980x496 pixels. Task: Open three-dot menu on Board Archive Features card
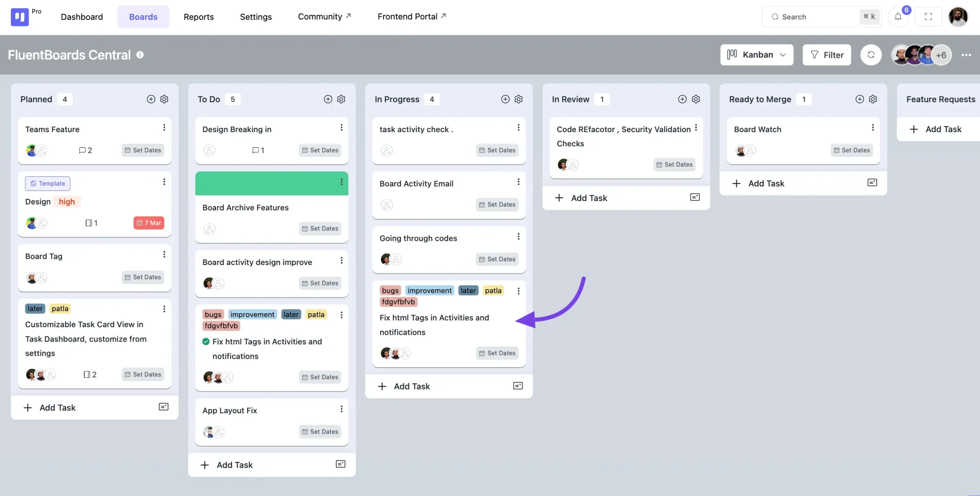(341, 182)
